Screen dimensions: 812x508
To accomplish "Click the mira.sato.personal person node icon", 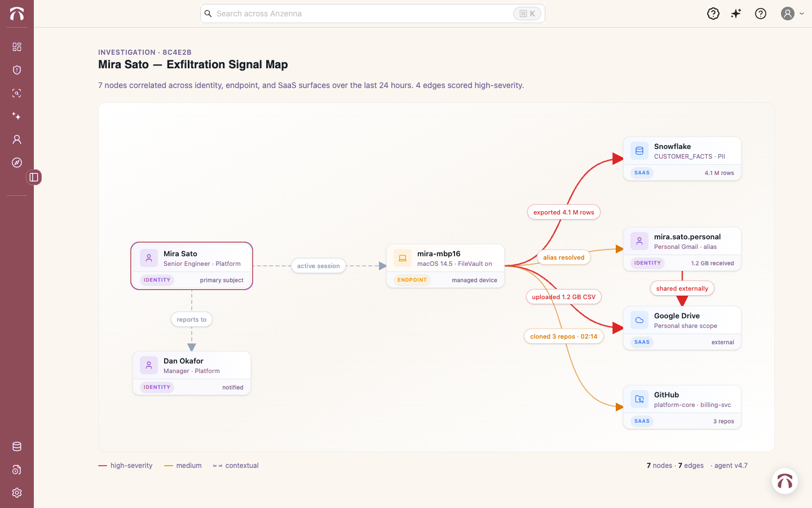I will pyautogui.click(x=639, y=241).
